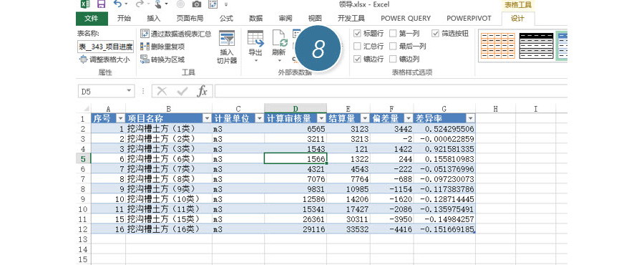Expand the 导出 dropdown arrow
This screenshot has width=644, height=265.
pos(256,61)
